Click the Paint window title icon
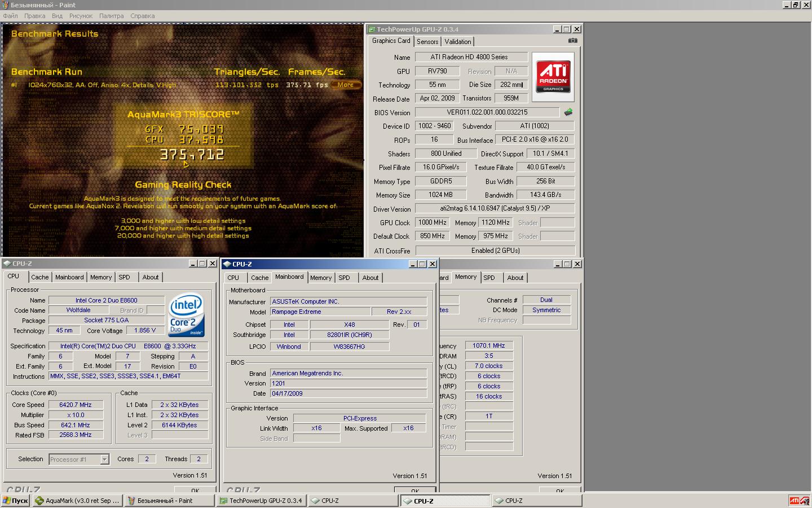The image size is (812, 508). click(x=6, y=5)
